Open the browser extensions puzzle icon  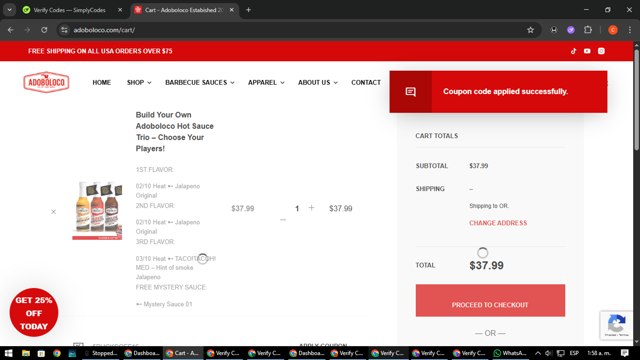click(588, 30)
